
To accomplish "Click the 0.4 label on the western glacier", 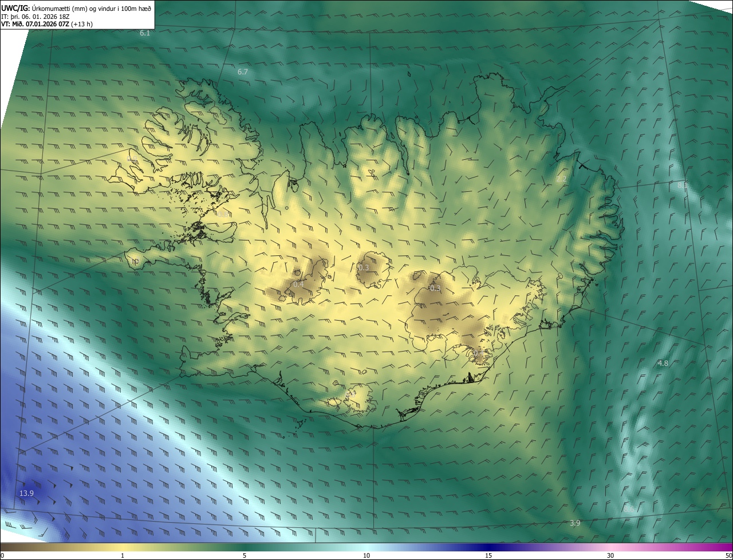I will point(298,285).
